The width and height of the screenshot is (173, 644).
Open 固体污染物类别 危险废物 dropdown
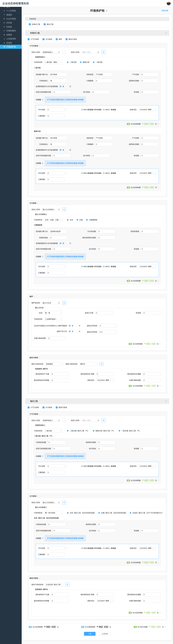coord(54,364)
